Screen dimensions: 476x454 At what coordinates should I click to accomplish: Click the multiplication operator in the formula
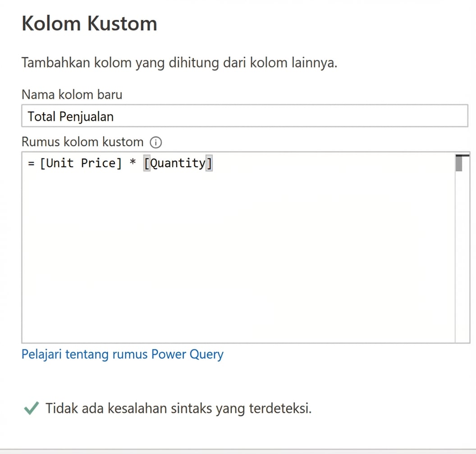click(x=132, y=163)
